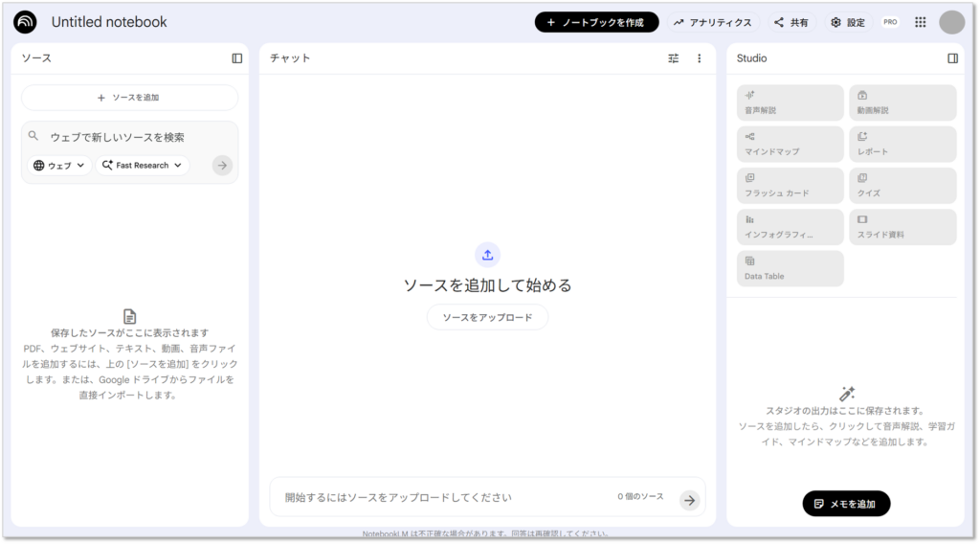Click the ソースをアップロード button
Screen dimensions: 980x544
487,317
